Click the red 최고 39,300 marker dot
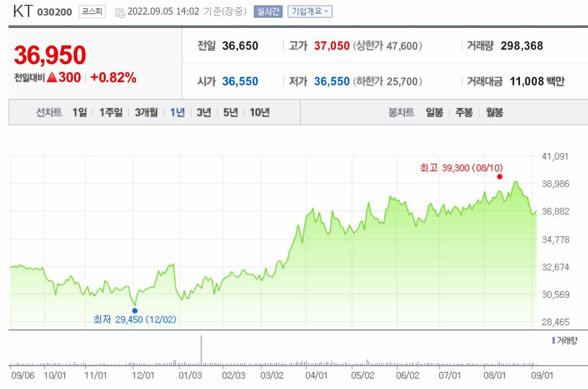 tap(500, 176)
